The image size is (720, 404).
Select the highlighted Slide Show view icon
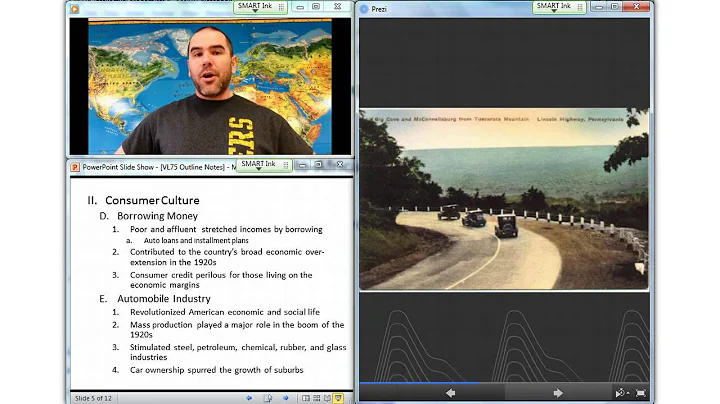(338, 398)
